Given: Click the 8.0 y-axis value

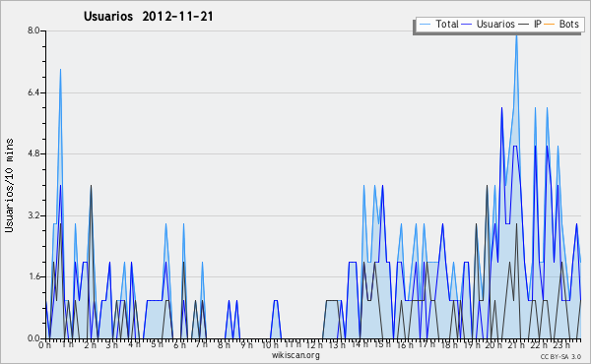Looking at the screenshot, I should (33, 30).
